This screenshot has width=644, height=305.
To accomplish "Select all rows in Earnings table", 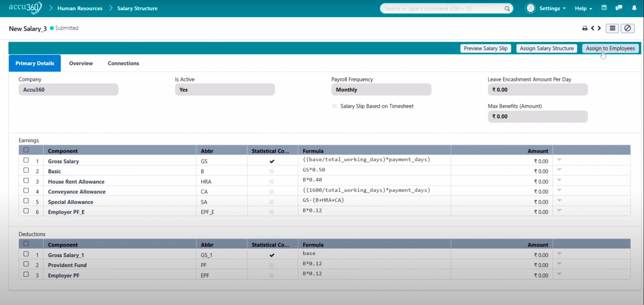I will (26, 150).
